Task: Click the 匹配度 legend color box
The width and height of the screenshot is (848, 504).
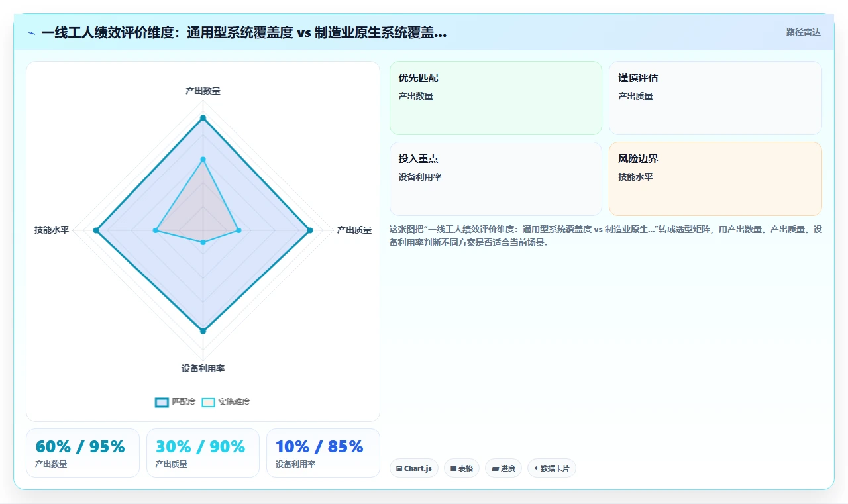Action: tap(162, 402)
